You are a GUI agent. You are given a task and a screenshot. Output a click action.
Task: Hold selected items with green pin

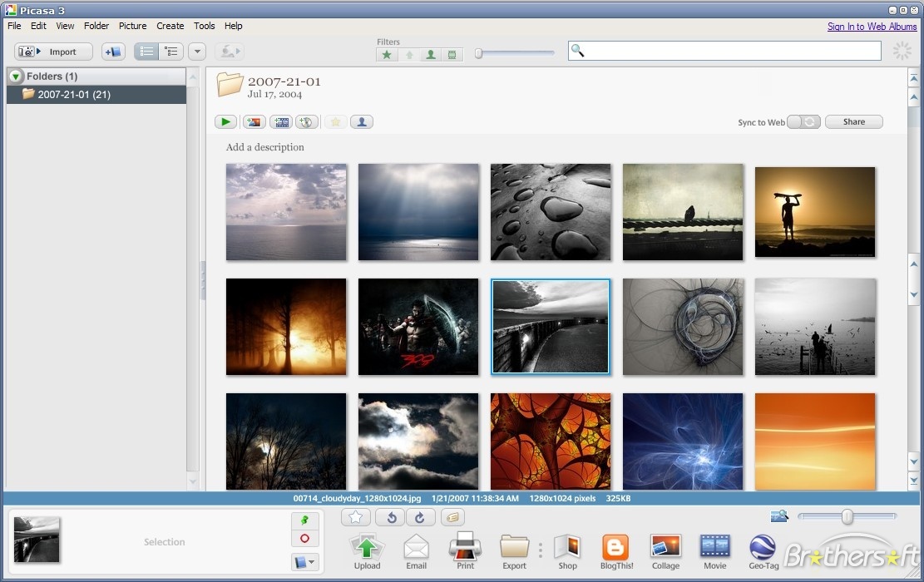tap(304, 520)
